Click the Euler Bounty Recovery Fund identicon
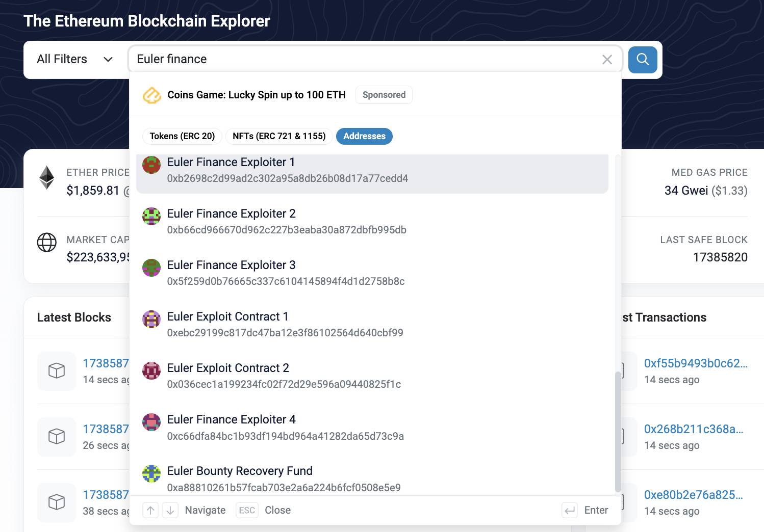764x532 pixels. 151,473
